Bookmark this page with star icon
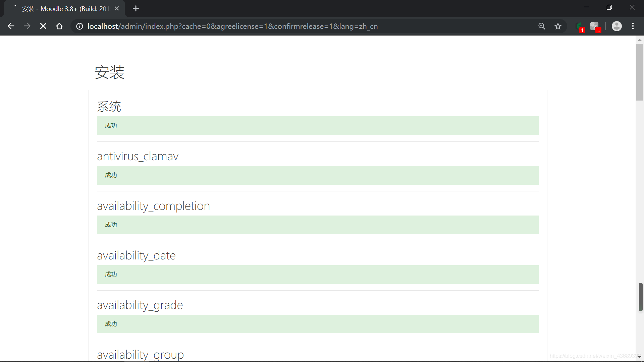Viewport: 644px width, 362px height. 558,26
